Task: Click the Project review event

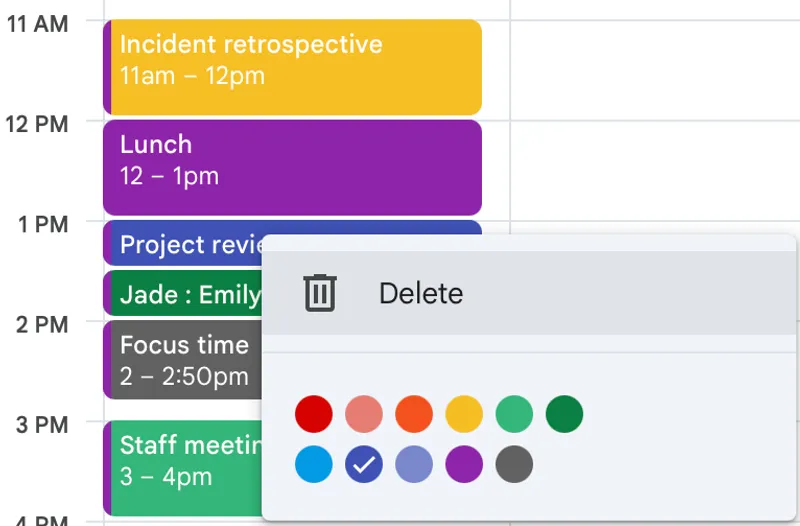Action: tap(185, 244)
